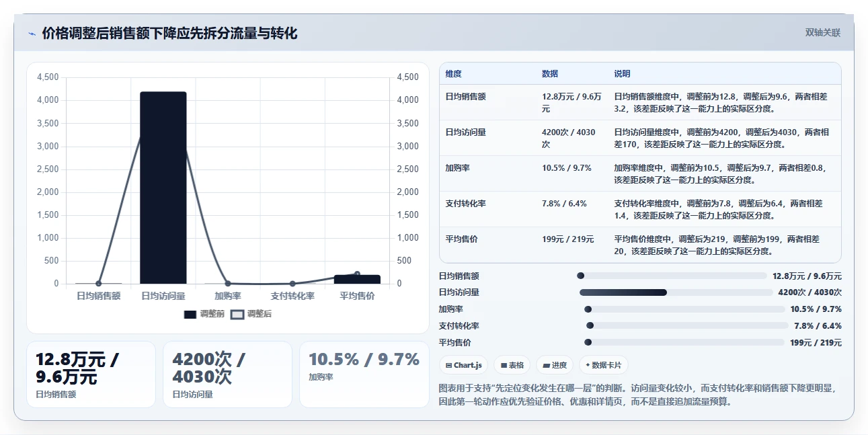
Task: Click table cell 日均访问量 in 维度 column
Action: tap(465, 132)
